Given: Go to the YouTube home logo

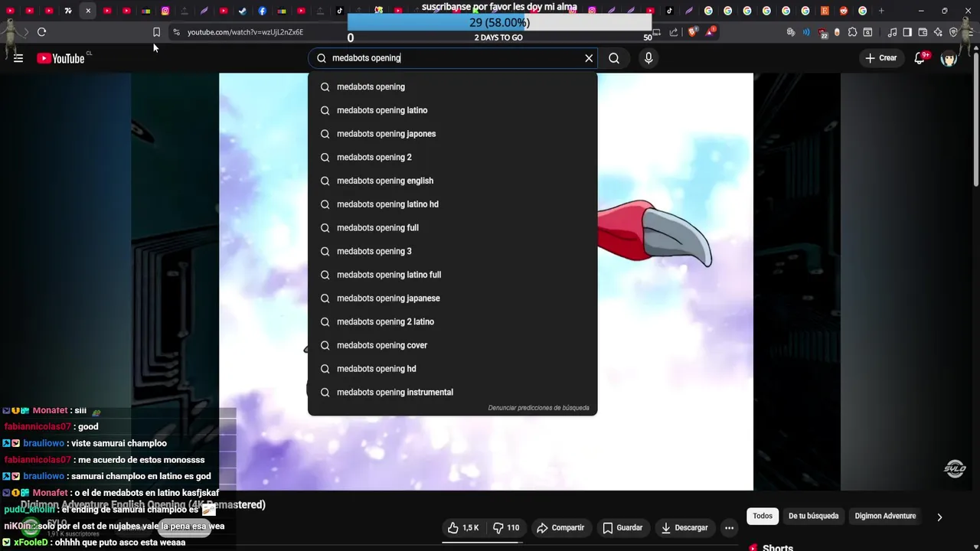Looking at the screenshot, I should click(60, 58).
